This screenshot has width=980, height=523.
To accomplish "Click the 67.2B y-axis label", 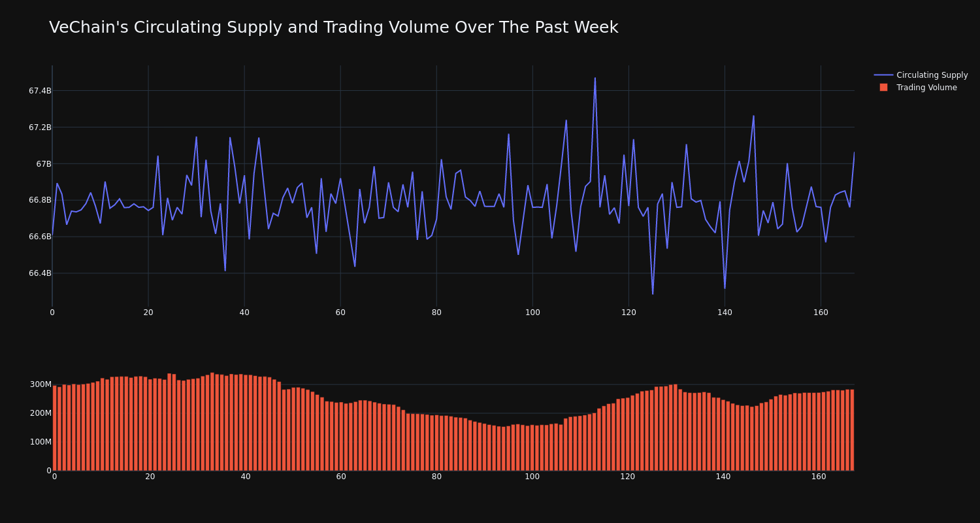I will (40, 127).
